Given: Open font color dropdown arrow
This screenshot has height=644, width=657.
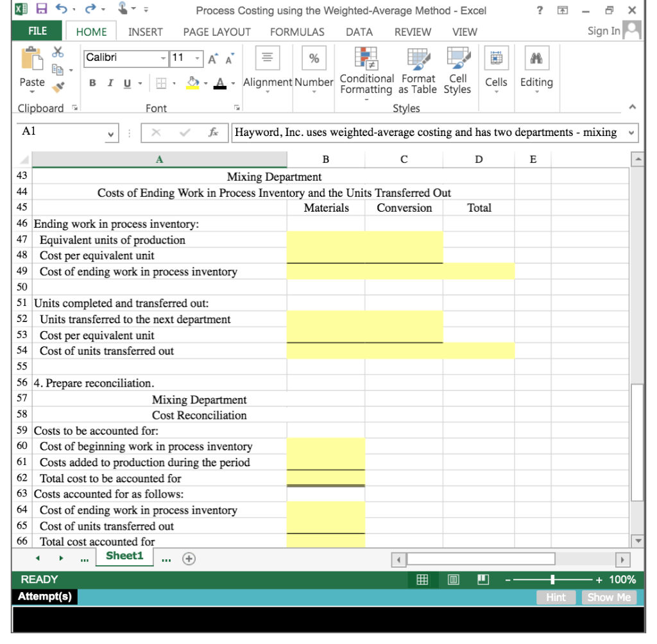Looking at the screenshot, I should 233,83.
